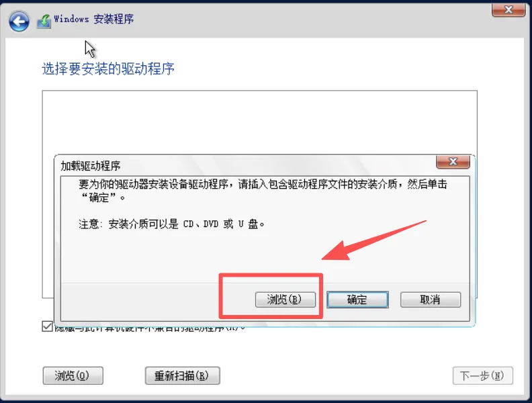This screenshot has height=403, width=532.
Task: Go back using the blue arrow button
Action: tap(19, 21)
